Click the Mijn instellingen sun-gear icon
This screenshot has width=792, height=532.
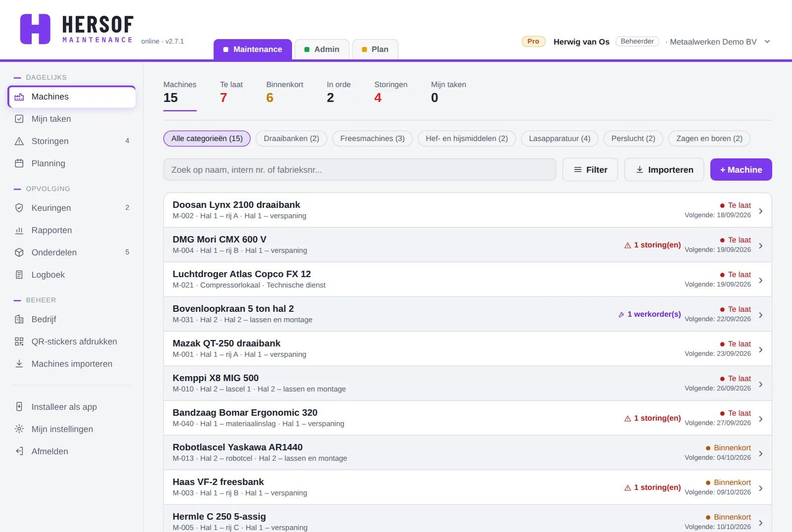click(x=19, y=429)
